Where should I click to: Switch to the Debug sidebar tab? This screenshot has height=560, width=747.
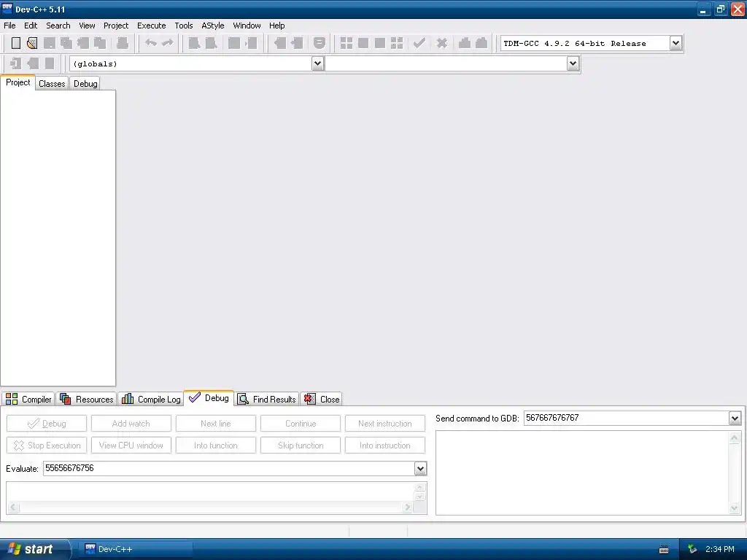tap(85, 84)
